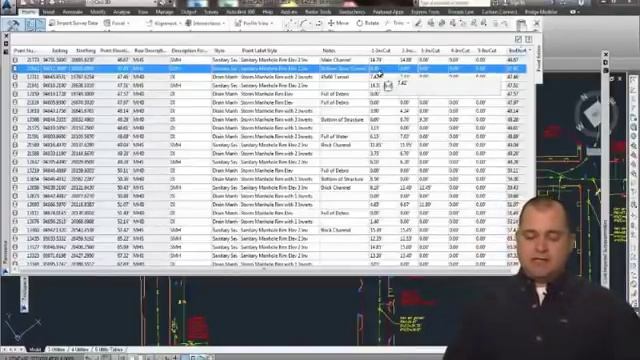Image resolution: width=640 pixels, height=360 pixels.
Task: Open the Output ribbon tab
Action: pyautogui.click(x=189, y=12)
